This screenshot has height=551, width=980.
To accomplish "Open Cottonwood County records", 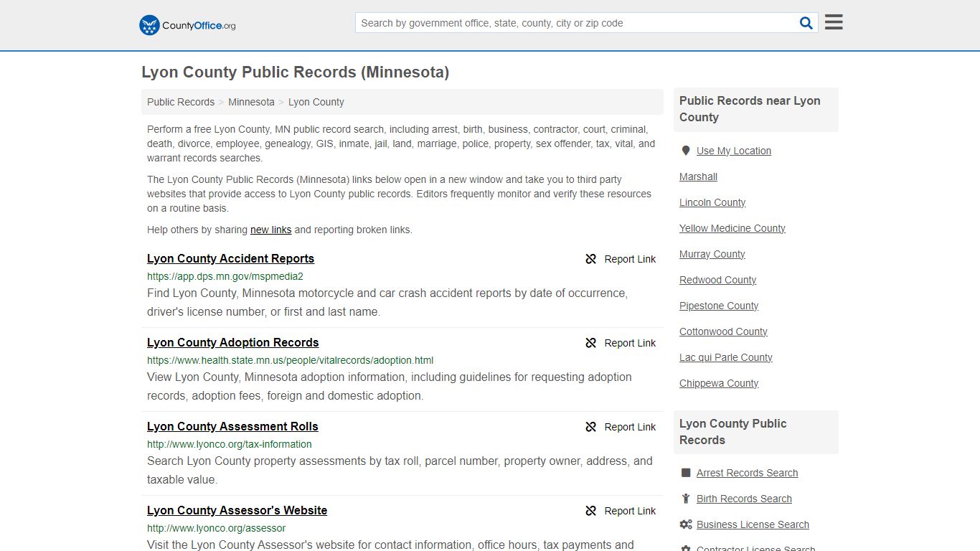I will pos(723,331).
